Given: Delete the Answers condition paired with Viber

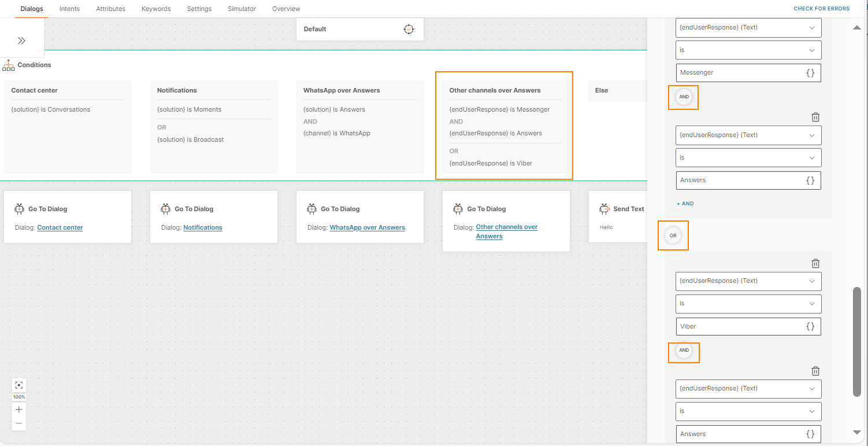Looking at the screenshot, I should click(x=815, y=371).
